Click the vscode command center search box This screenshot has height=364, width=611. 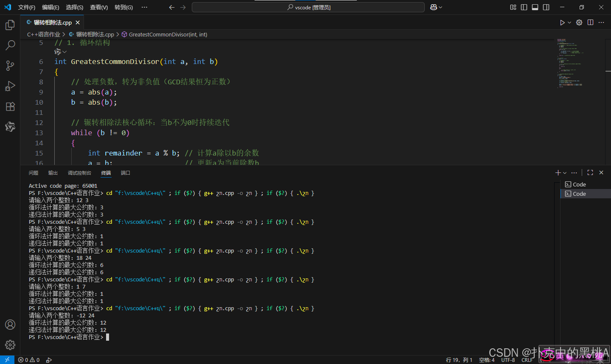coord(308,7)
